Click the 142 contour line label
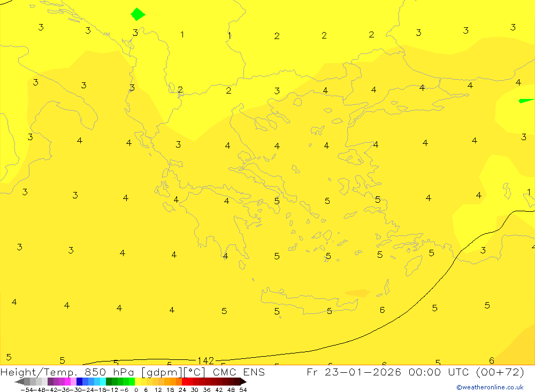Viewport: 535px width, 392px height. (205, 361)
